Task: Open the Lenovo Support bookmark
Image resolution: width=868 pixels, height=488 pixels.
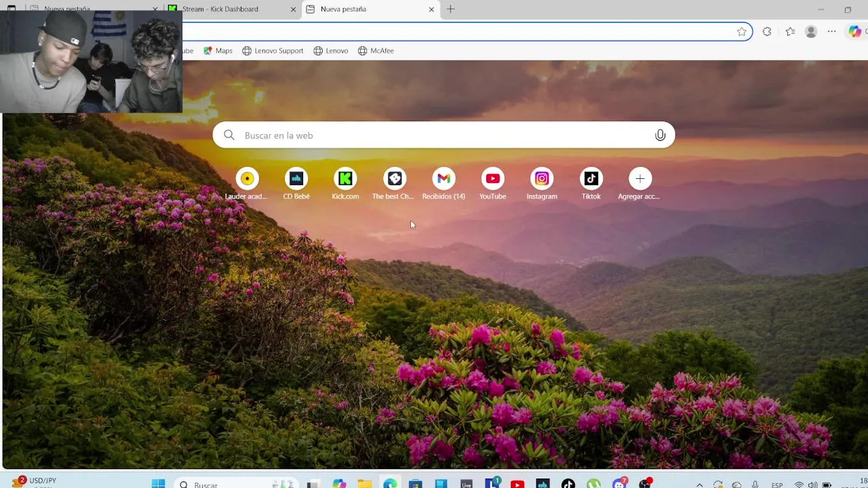Action: [273, 51]
